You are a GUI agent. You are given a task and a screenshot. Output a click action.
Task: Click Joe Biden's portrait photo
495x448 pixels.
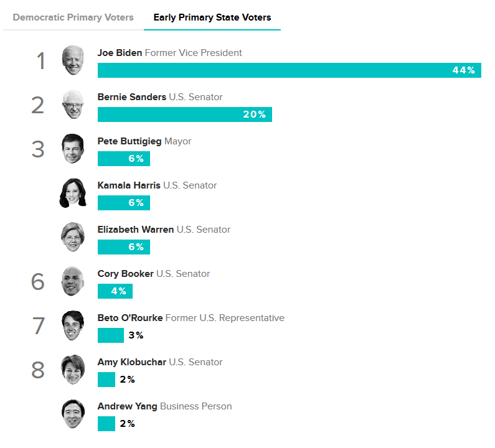click(x=73, y=60)
